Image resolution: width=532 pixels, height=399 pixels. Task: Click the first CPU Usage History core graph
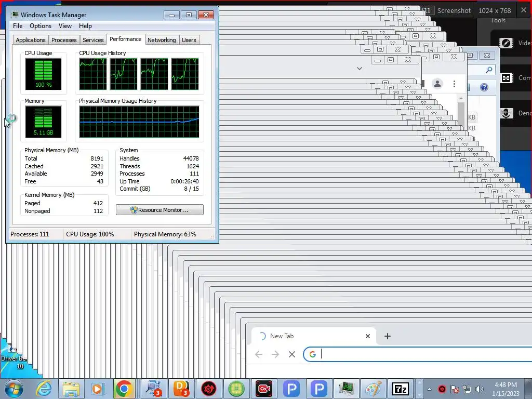click(92, 74)
